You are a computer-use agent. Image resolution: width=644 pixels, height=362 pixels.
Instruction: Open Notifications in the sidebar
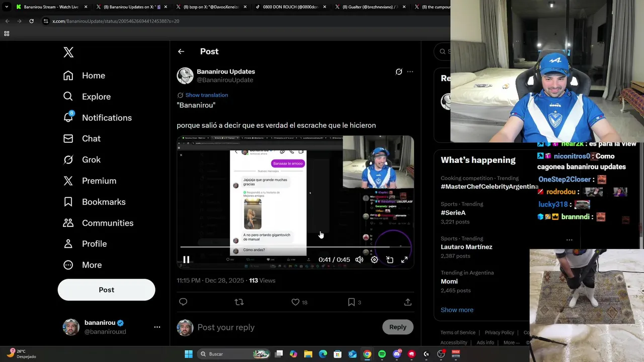[97, 118]
